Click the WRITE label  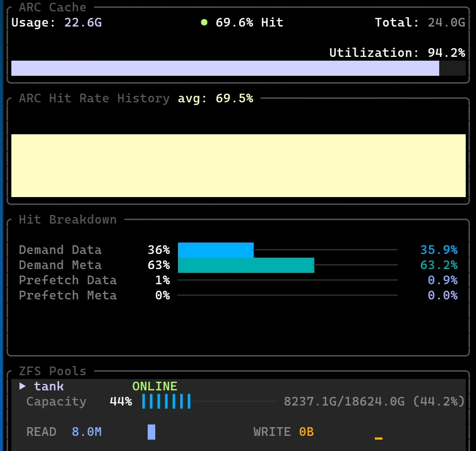[x=272, y=432]
